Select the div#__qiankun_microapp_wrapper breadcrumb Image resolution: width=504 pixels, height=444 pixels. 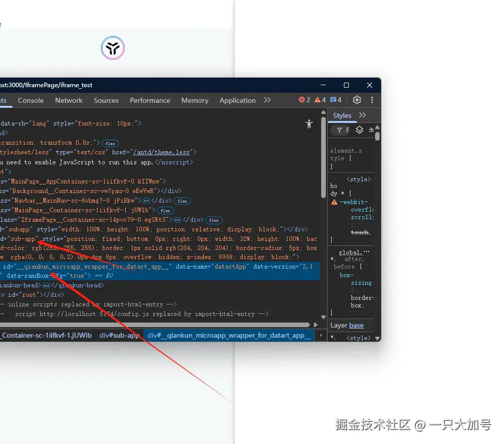tap(229, 335)
